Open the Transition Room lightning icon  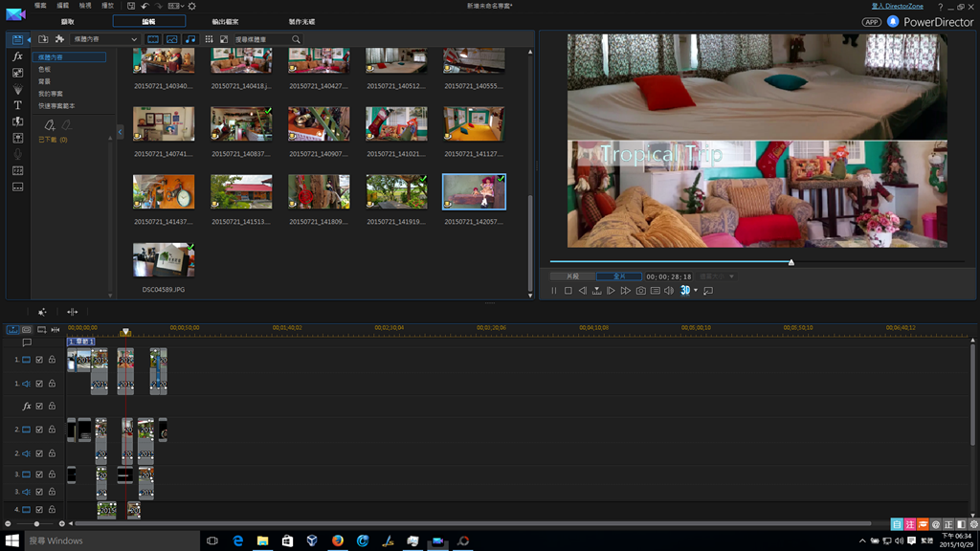coord(17,121)
